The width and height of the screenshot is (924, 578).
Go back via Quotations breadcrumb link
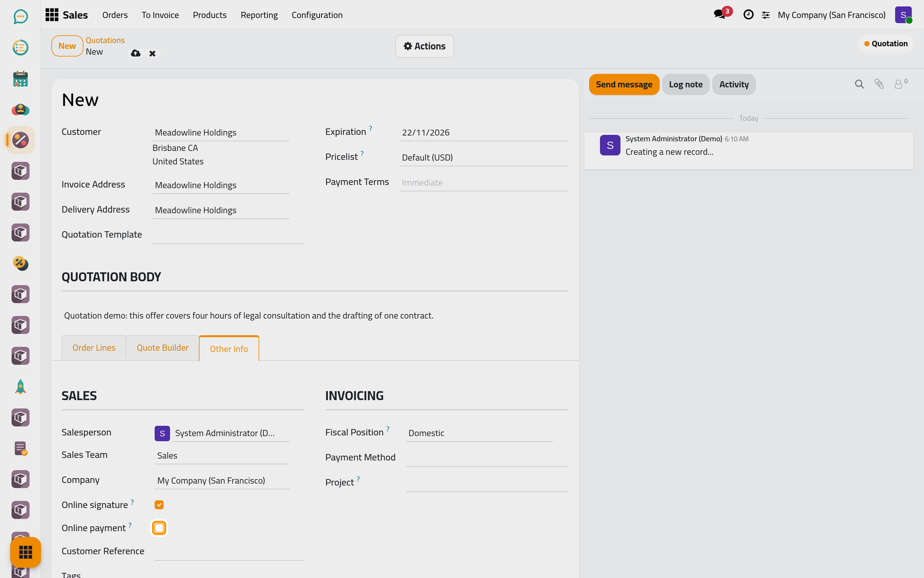point(105,40)
